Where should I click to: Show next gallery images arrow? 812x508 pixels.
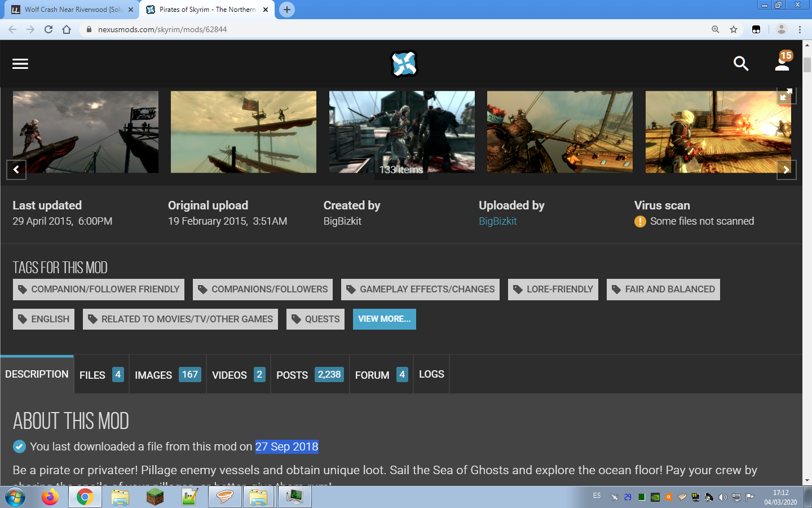(x=786, y=169)
